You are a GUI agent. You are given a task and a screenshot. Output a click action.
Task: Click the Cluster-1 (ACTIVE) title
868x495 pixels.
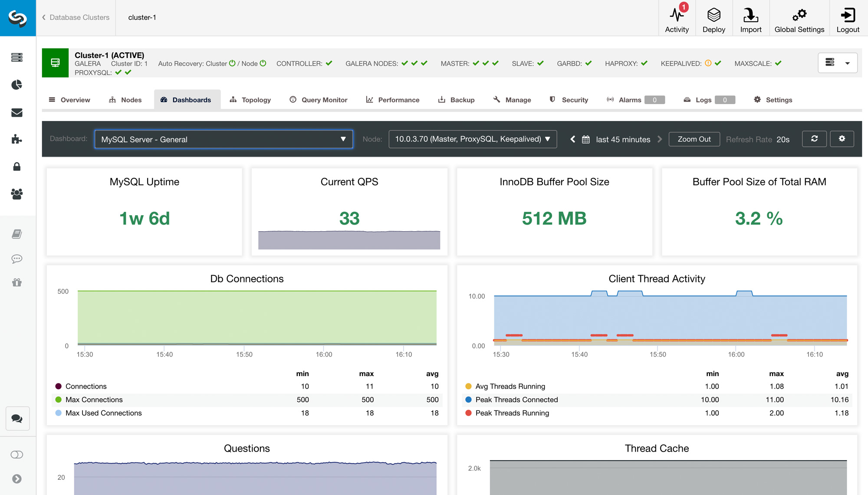tap(109, 55)
